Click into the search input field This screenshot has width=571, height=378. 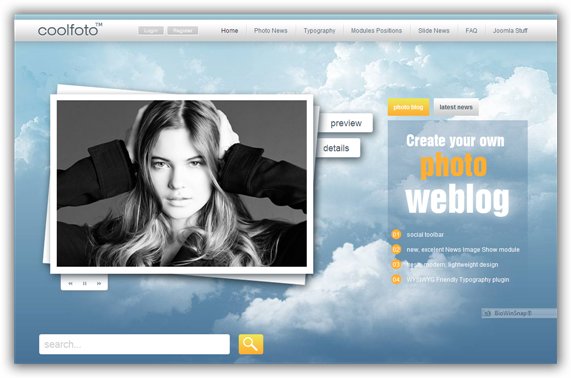pyautogui.click(x=134, y=344)
